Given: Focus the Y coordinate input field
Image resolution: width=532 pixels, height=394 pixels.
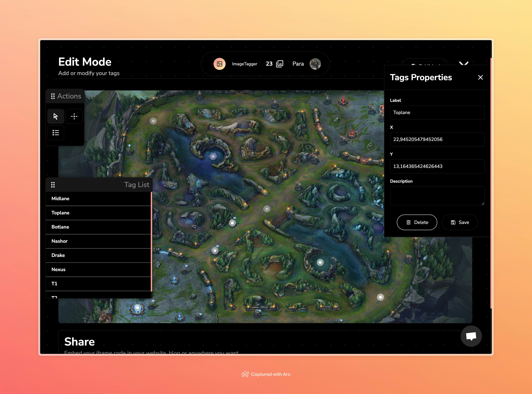Looking at the screenshot, I should 437,166.
